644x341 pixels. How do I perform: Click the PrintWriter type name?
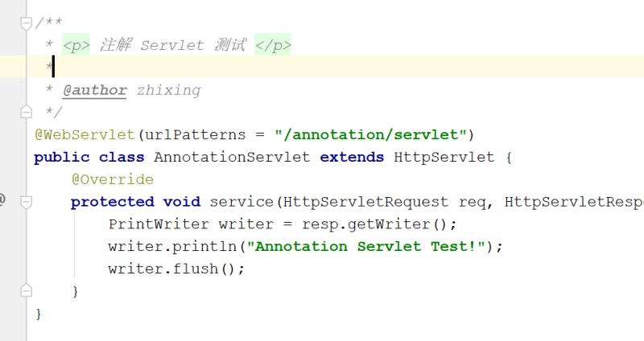tap(159, 224)
